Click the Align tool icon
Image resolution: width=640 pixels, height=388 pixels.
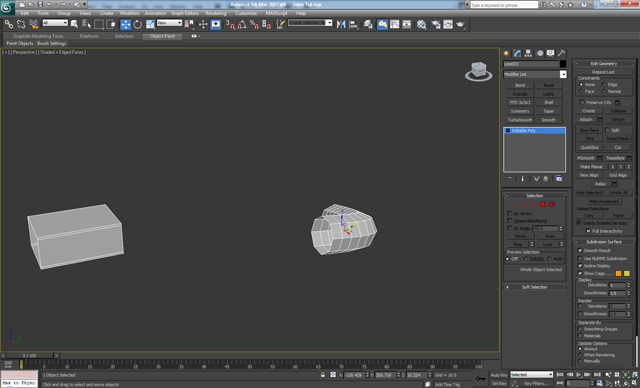click(x=353, y=24)
